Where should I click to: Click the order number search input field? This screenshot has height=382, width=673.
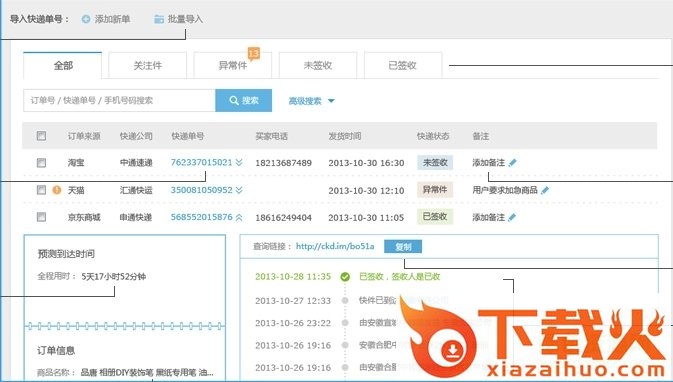point(119,100)
